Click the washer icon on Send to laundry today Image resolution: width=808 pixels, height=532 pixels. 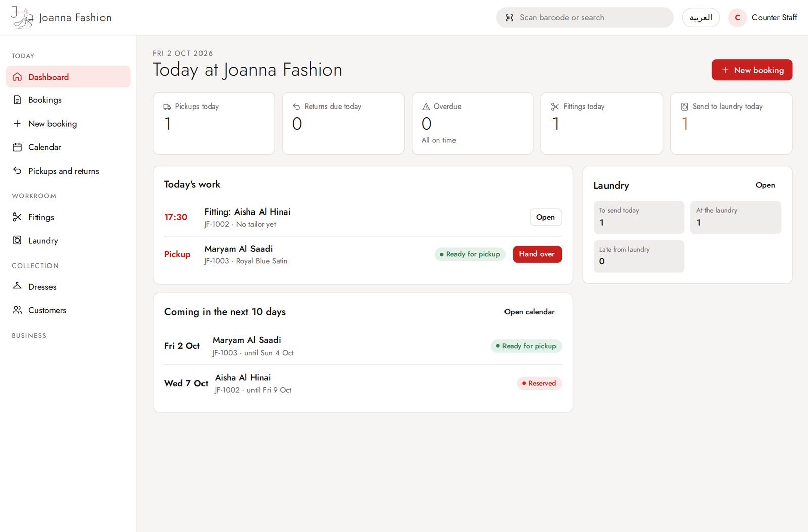tap(684, 107)
